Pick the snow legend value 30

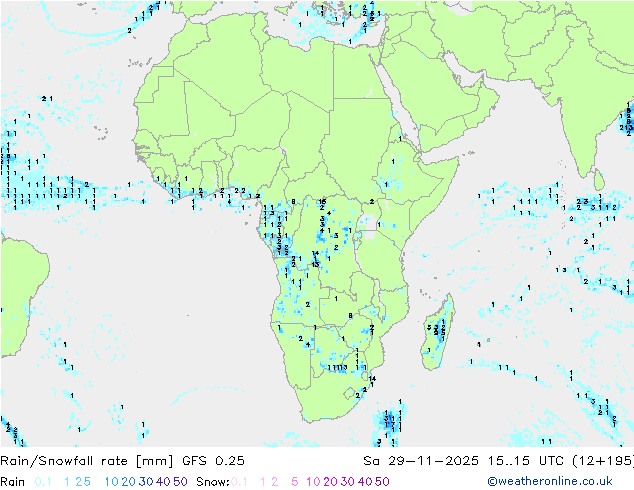pyautogui.click(x=348, y=482)
